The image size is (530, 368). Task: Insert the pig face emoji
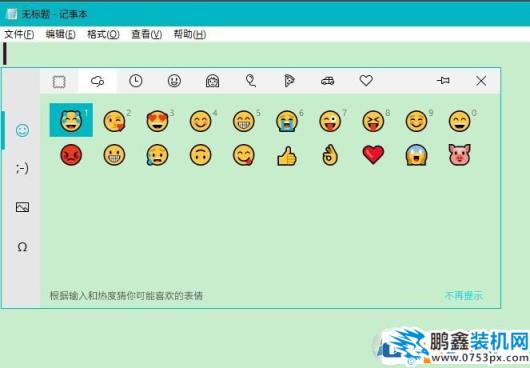click(460, 155)
